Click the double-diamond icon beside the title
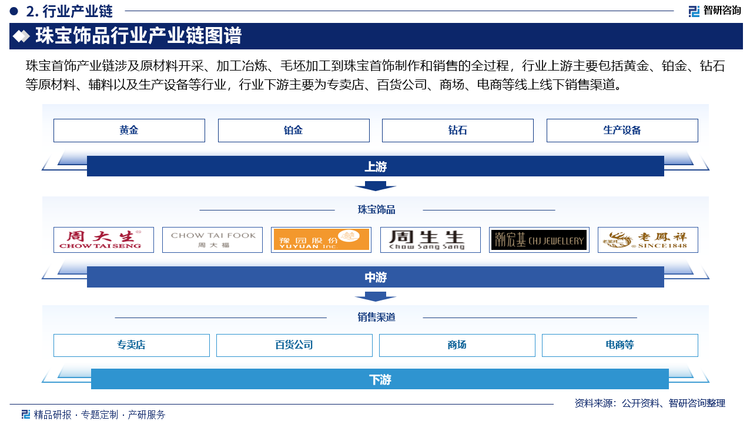Viewport: 750px width, 421px height. [x=21, y=36]
